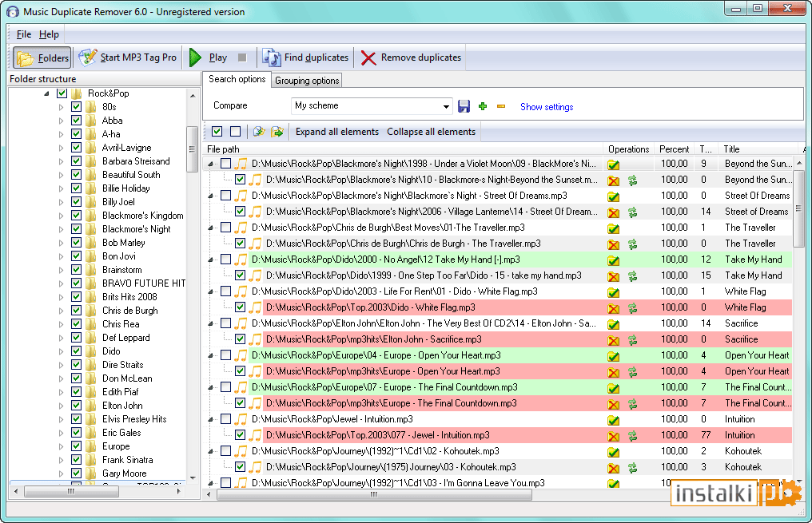This screenshot has height=523, width=812.
Task: Switch to Search options tab
Action: (237, 79)
